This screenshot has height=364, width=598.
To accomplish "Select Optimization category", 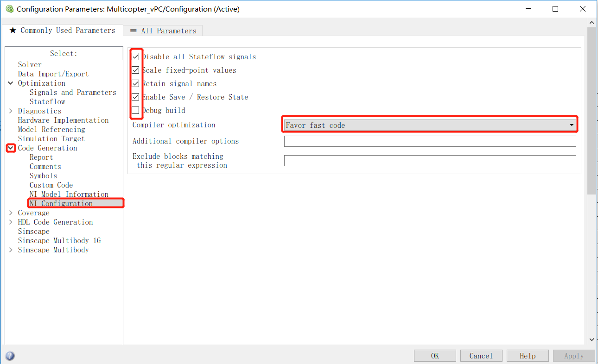I will (x=42, y=83).
